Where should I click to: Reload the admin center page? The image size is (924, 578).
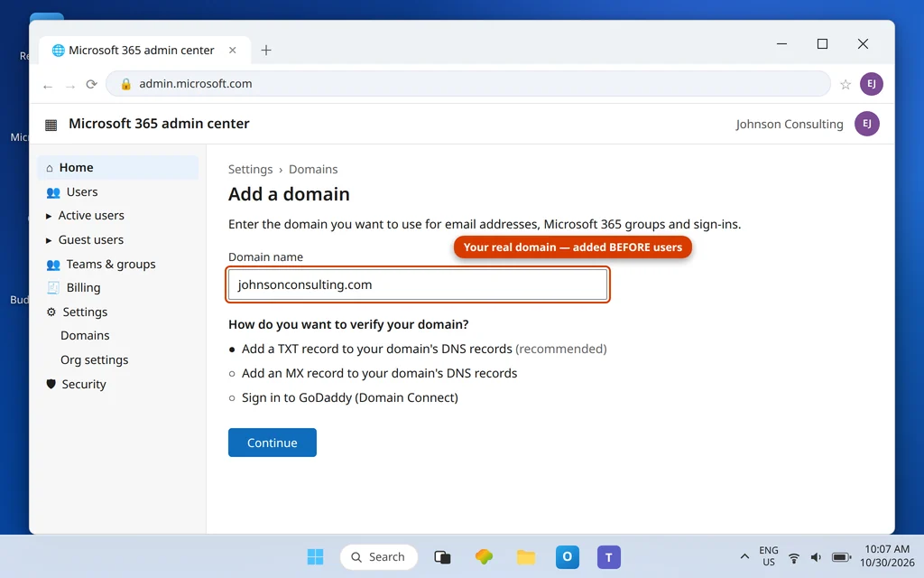click(x=91, y=84)
